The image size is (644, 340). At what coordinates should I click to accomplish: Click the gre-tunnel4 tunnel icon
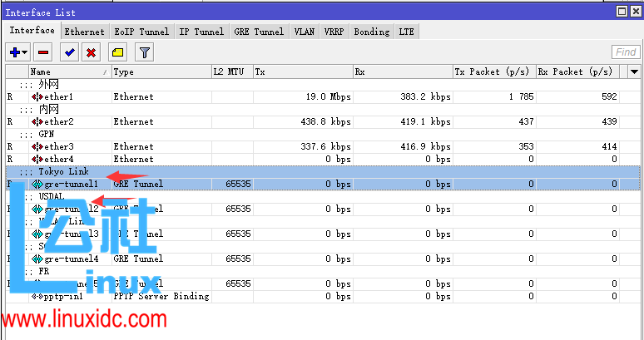point(37,259)
